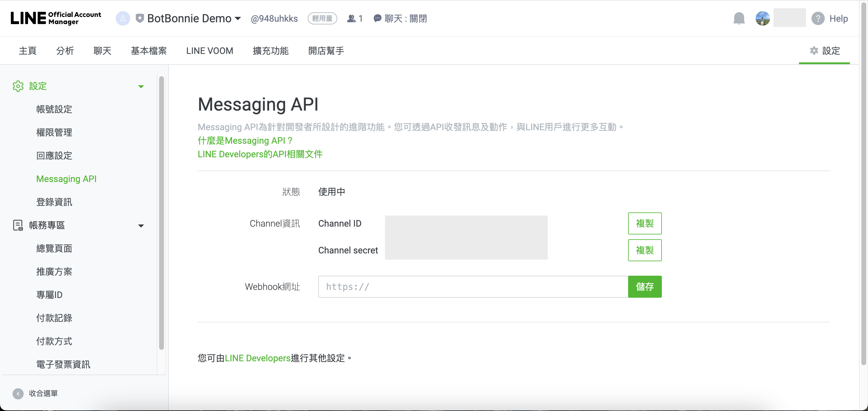Copy the Channel ID

(x=644, y=223)
